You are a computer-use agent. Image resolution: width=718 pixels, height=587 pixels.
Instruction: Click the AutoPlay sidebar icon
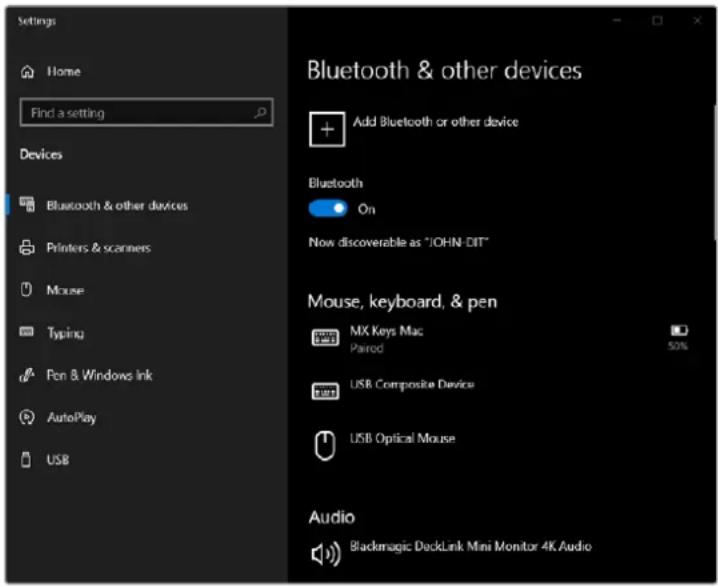pos(27,417)
